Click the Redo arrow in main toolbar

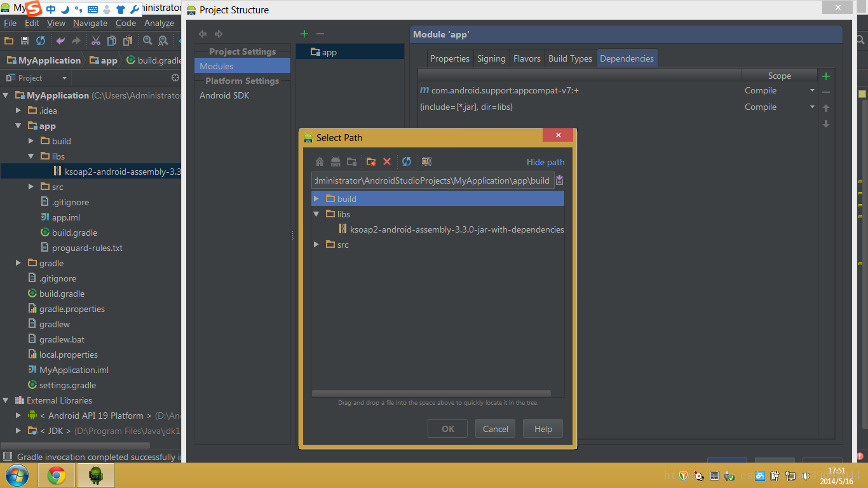76,41
